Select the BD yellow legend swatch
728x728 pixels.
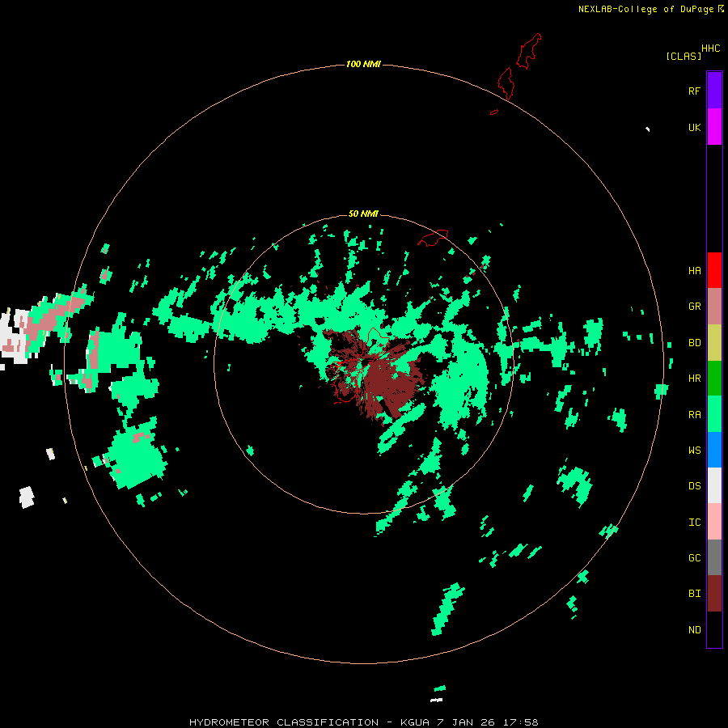pos(714,343)
